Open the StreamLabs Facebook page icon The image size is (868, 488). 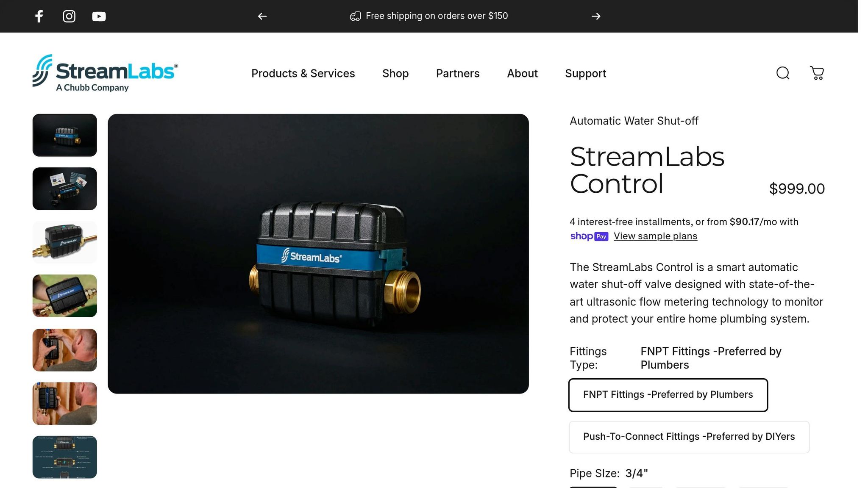[x=39, y=16]
